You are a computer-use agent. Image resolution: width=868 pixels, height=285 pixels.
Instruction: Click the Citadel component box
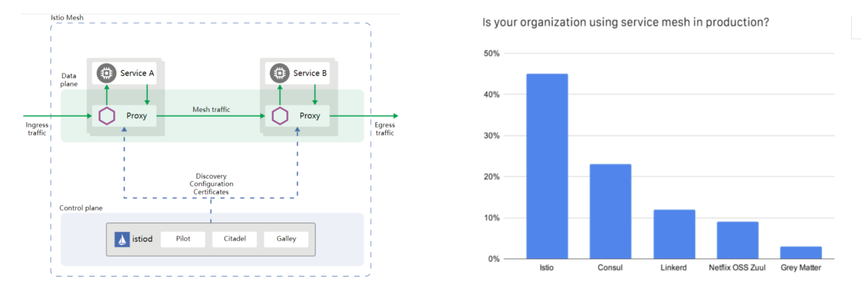pos(235,239)
